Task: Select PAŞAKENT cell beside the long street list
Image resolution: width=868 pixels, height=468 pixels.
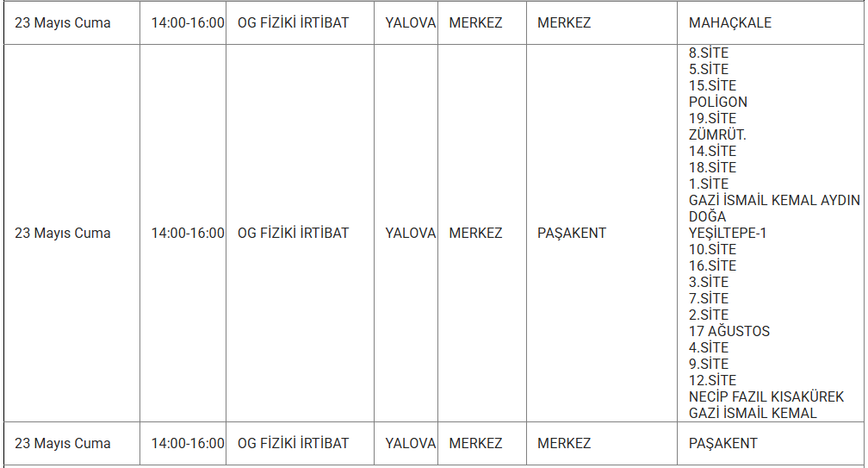Action: 572,233
